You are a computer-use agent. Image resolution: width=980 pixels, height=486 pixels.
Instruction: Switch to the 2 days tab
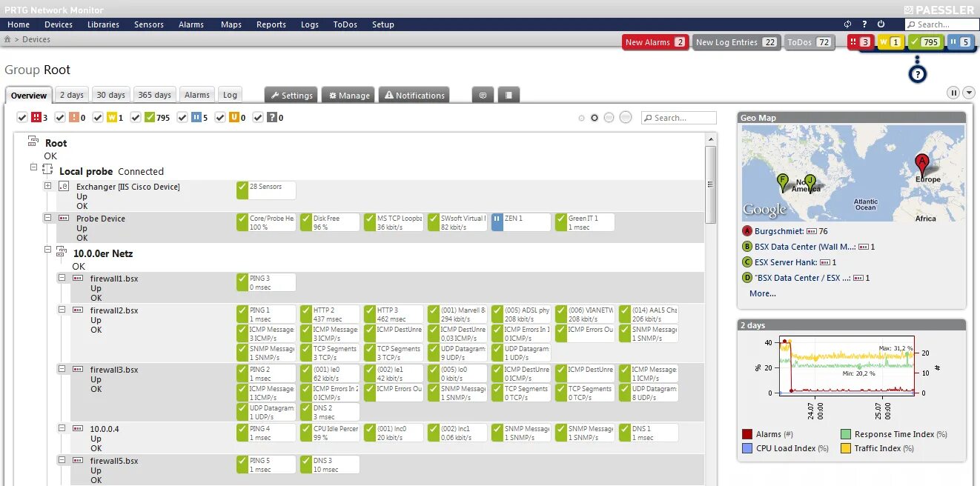click(x=72, y=95)
